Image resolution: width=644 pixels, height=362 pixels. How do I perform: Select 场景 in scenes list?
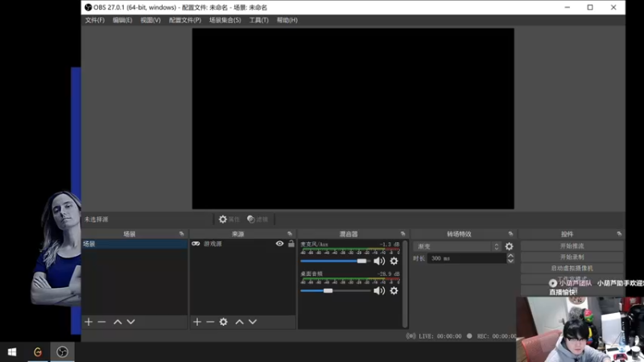134,244
